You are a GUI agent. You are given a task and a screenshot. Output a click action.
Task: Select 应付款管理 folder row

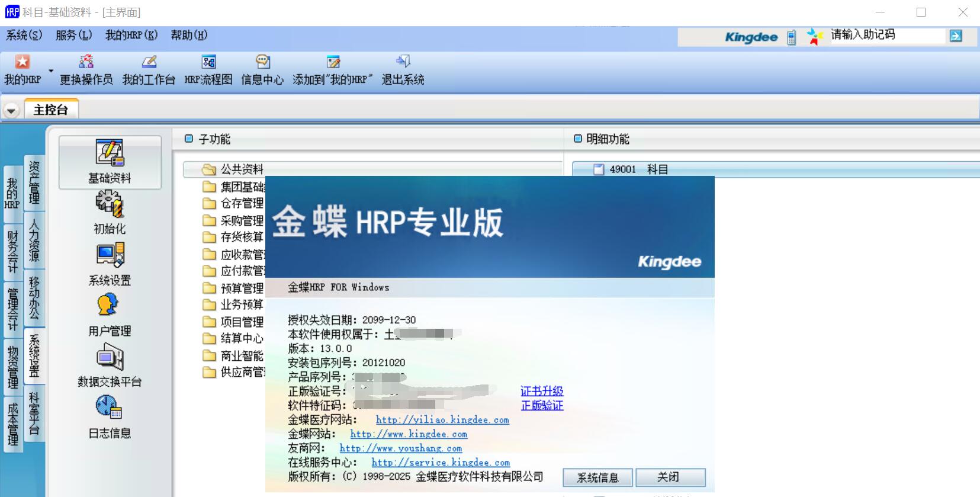click(234, 271)
